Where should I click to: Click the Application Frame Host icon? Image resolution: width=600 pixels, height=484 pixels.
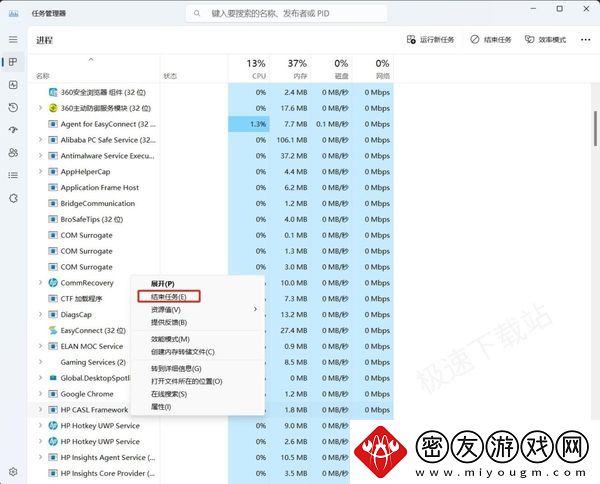[x=53, y=187]
